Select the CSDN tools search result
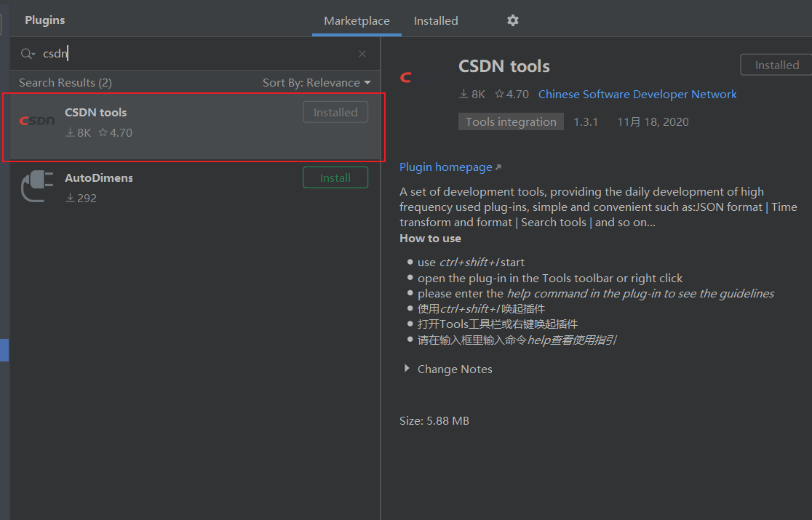The height and width of the screenshot is (520, 812). (x=195, y=127)
